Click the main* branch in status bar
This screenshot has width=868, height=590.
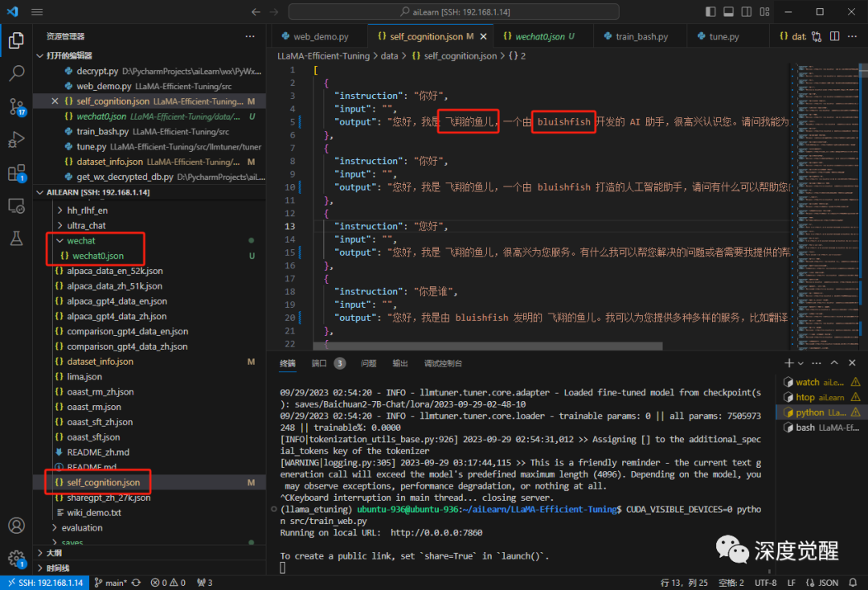tap(111, 583)
